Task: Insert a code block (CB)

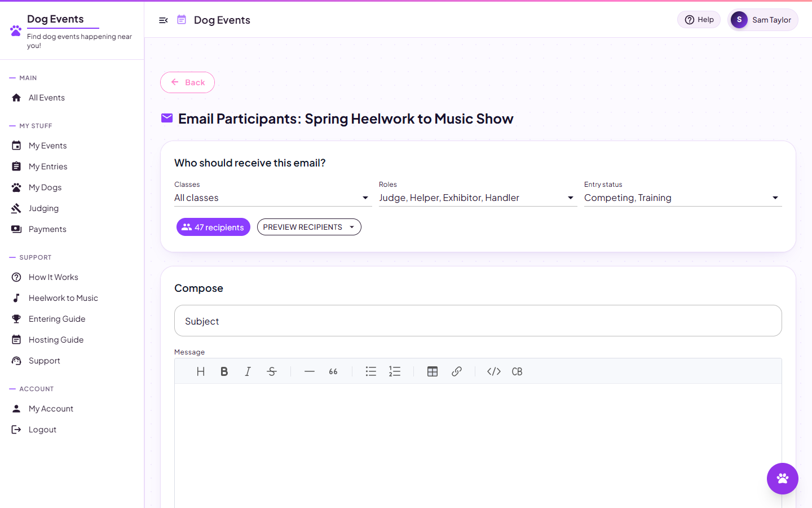Action: [517, 371]
